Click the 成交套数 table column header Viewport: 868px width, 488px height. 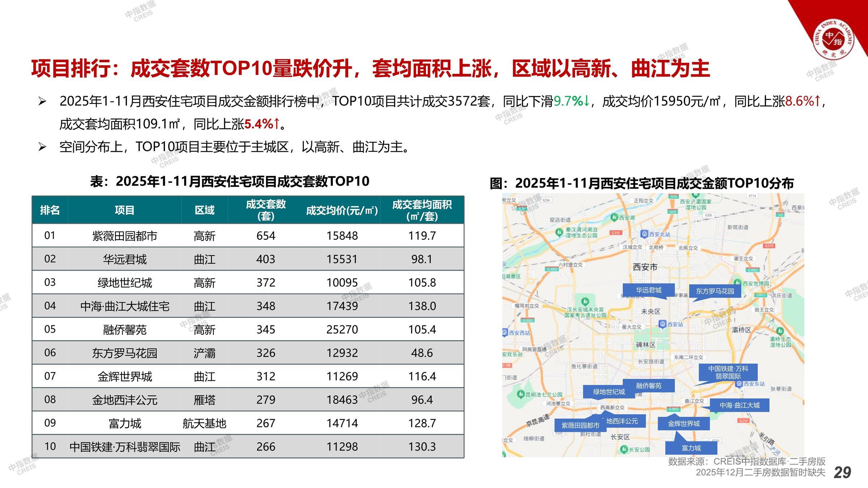(266, 210)
